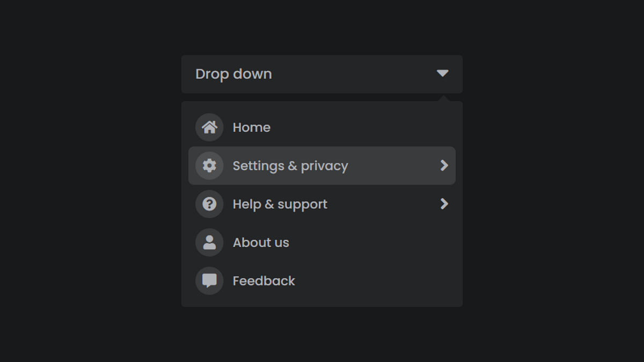Screen dimensions: 644x362
Task: Open the Feedback option
Action: coord(264,280)
